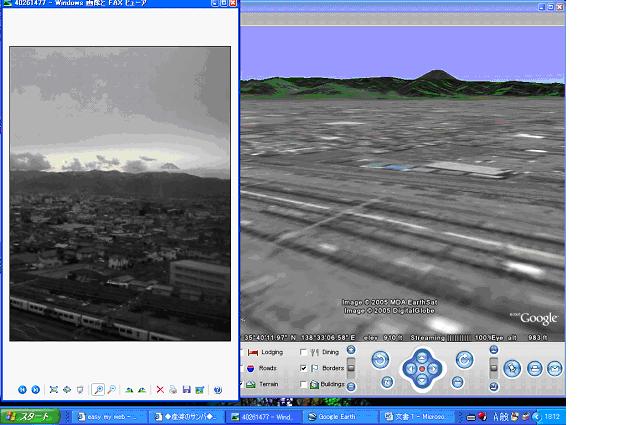This screenshot has height=425, width=640.
Task: Click the zoom slider handle
Action: [x=351, y=366]
